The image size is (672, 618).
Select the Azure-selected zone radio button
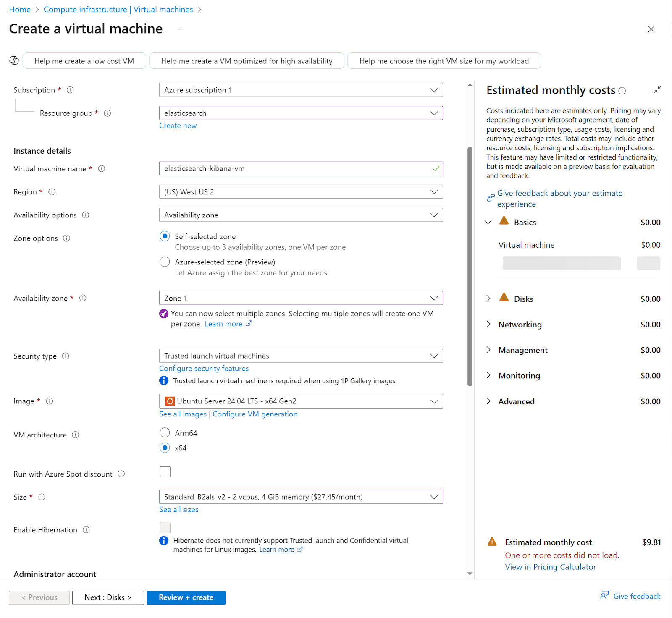point(165,261)
